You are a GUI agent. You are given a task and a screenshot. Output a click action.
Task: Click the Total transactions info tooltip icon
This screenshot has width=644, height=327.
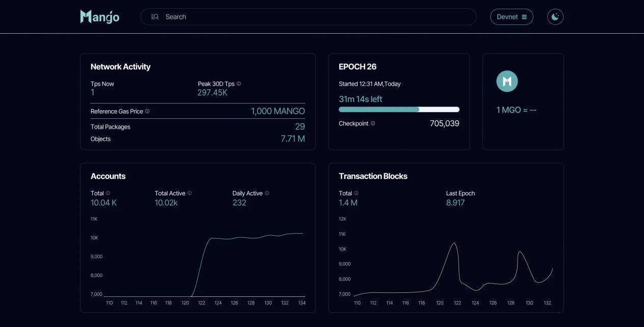[355, 193]
